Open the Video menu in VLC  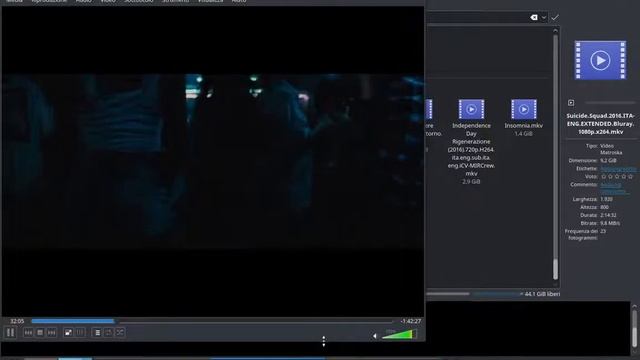coord(108,1)
